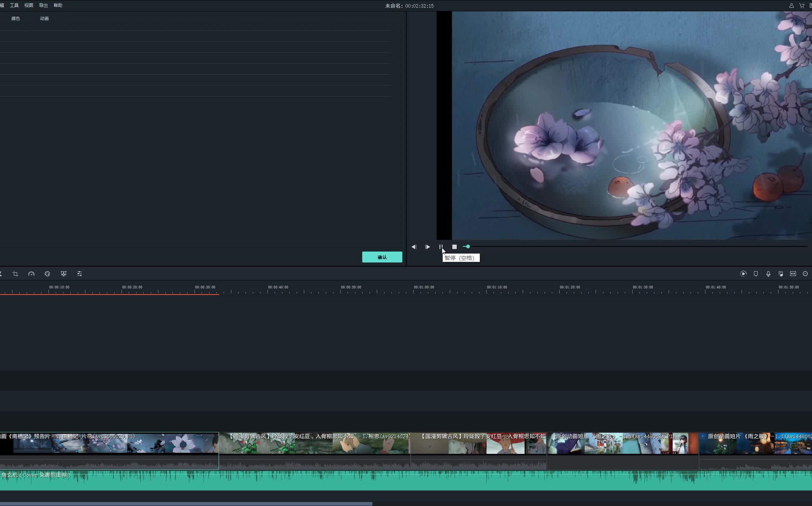Pause the preview playback

click(441, 247)
